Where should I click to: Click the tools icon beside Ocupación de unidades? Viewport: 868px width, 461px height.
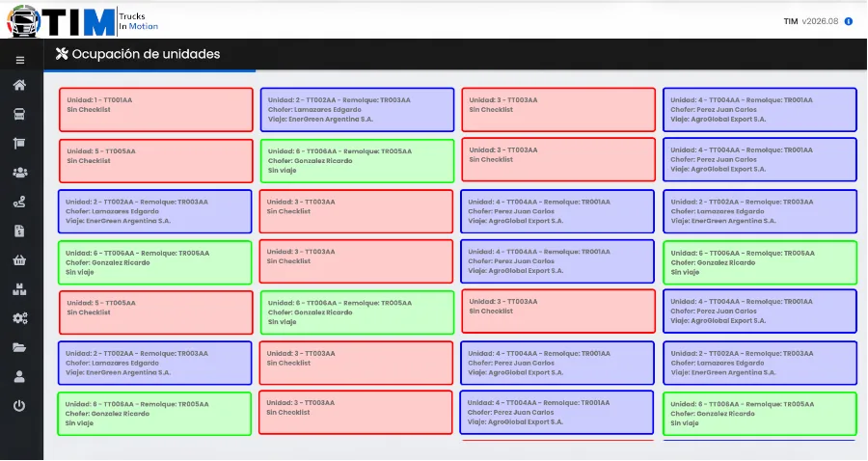click(62, 54)
